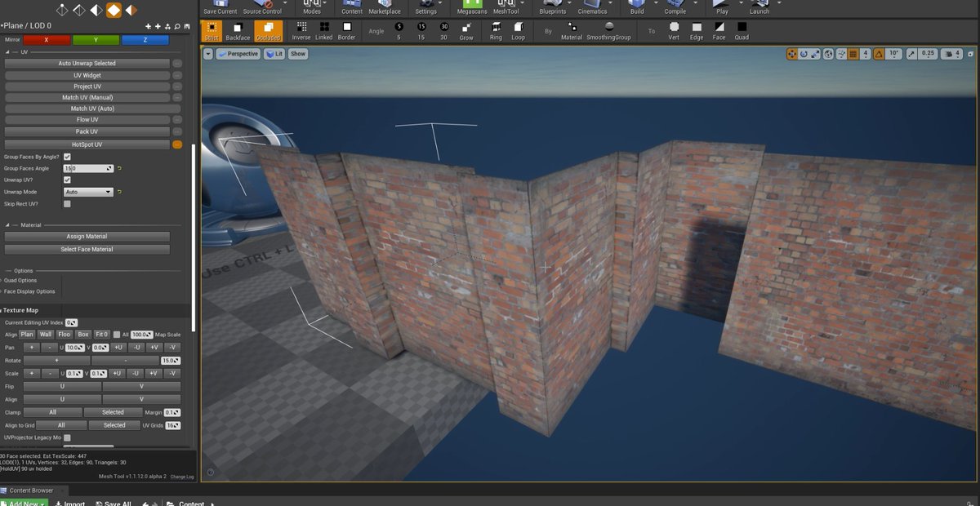Click the Group Faces Angle input field

coord(88,168)
